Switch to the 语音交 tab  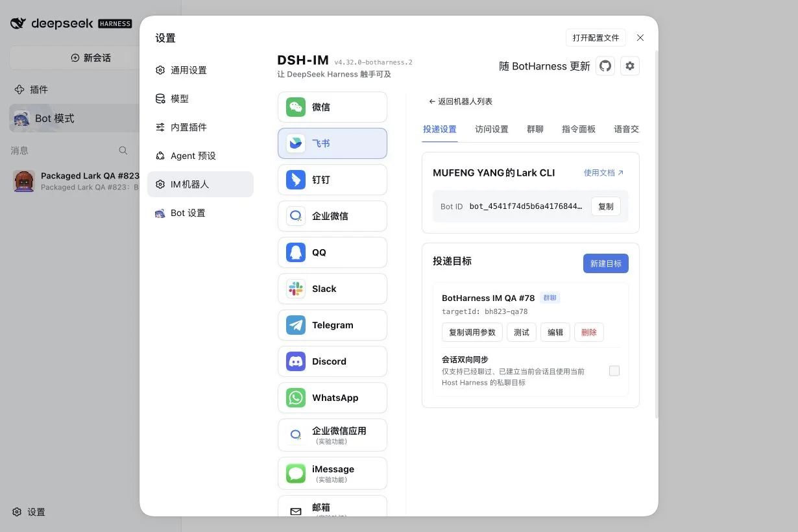tap(626, 129)
